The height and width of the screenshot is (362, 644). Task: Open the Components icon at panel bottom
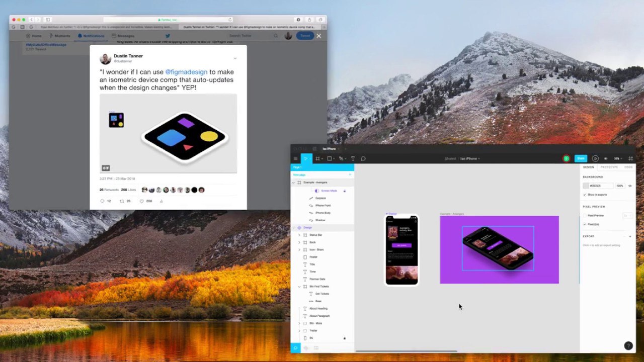(x=306, y=348)
